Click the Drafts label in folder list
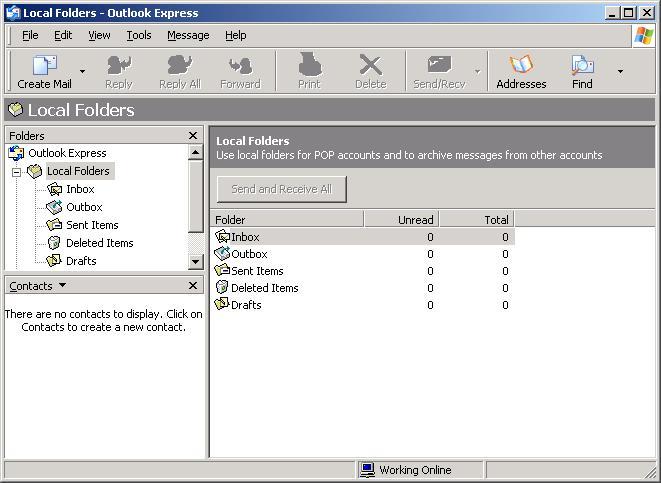The height and width of the screenshot is (483, 661). click(246, 305)
